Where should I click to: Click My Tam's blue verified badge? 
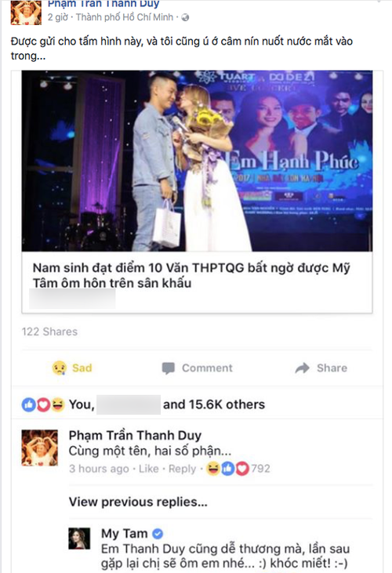158,534
